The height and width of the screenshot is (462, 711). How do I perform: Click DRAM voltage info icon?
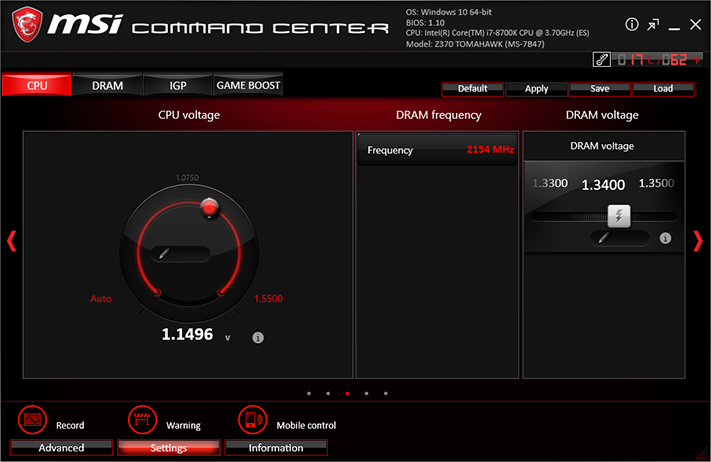665,238
